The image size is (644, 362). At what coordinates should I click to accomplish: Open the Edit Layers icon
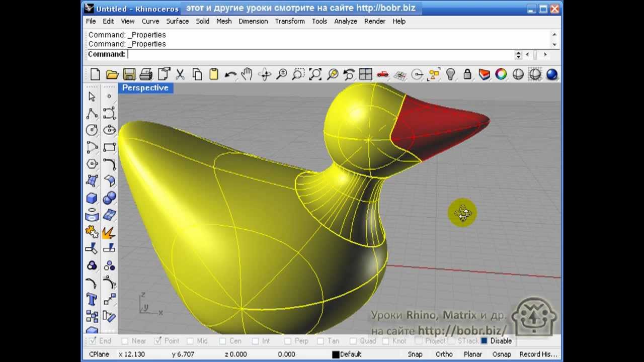(485, 74)
